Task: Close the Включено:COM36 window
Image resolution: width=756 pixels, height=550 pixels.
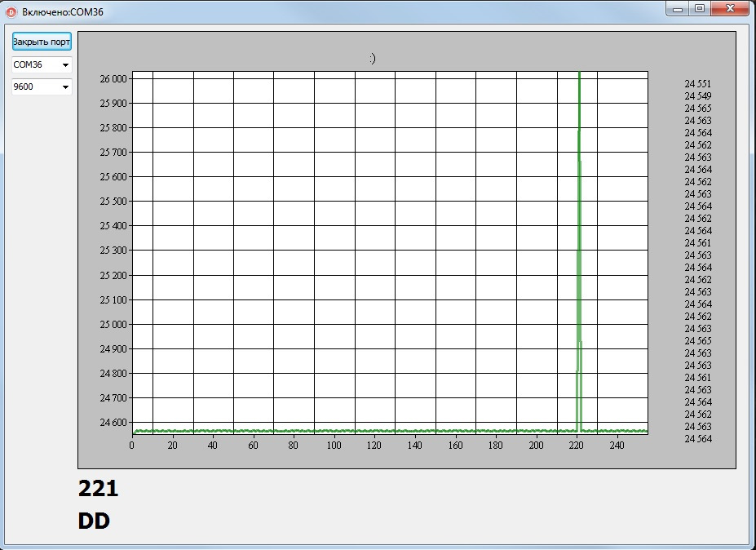Action: 730,9
